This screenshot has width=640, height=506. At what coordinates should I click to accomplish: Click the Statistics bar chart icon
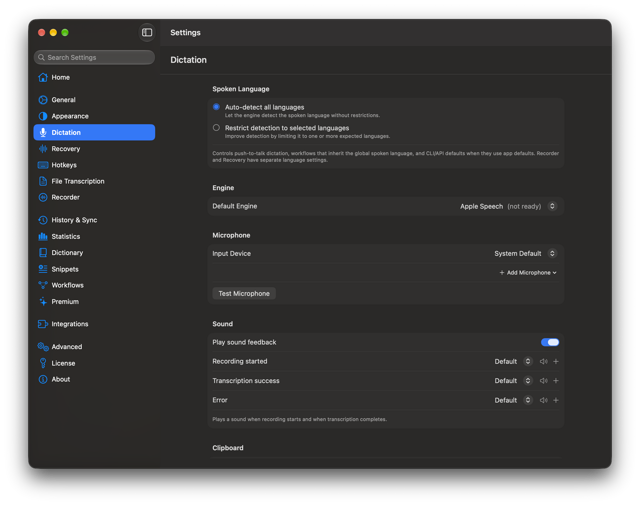point(43,236)
